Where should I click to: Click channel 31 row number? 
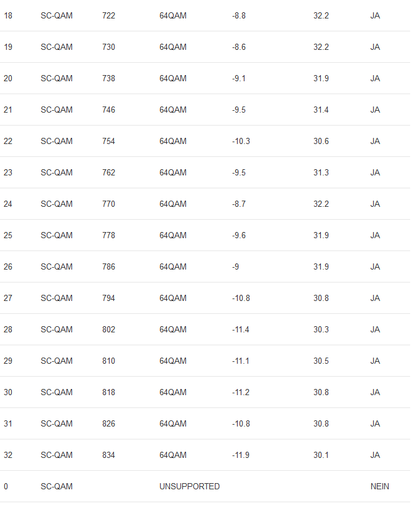[8, 423]
